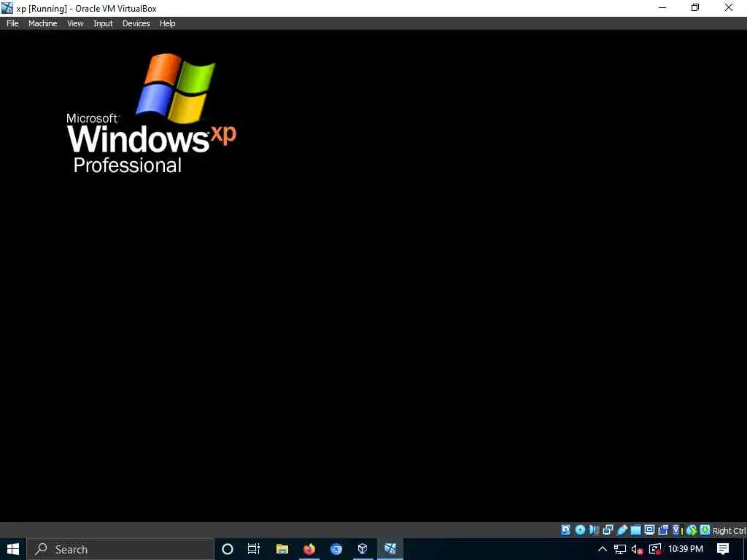This screenshot has width=747, height=560.
Task: Click the taskbar Search box
Action: (x=120, y=549)
